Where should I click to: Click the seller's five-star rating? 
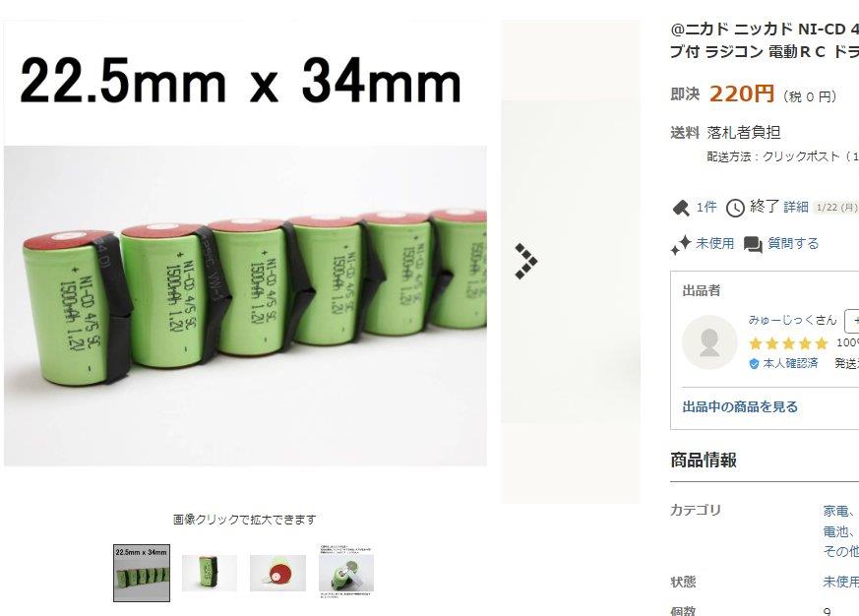788,343
